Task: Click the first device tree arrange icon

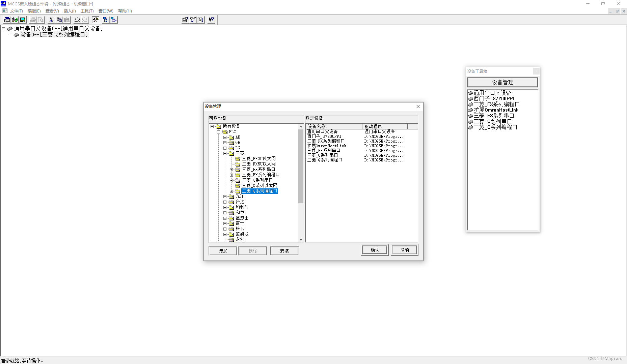Action: point(106,20)
